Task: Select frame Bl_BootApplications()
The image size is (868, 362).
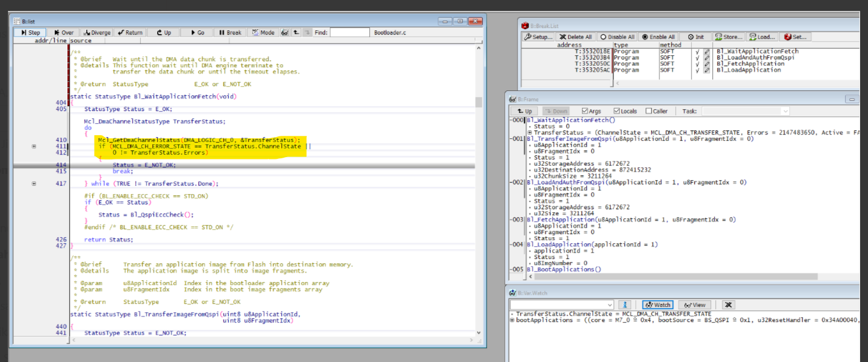Action: pos(564,269)
